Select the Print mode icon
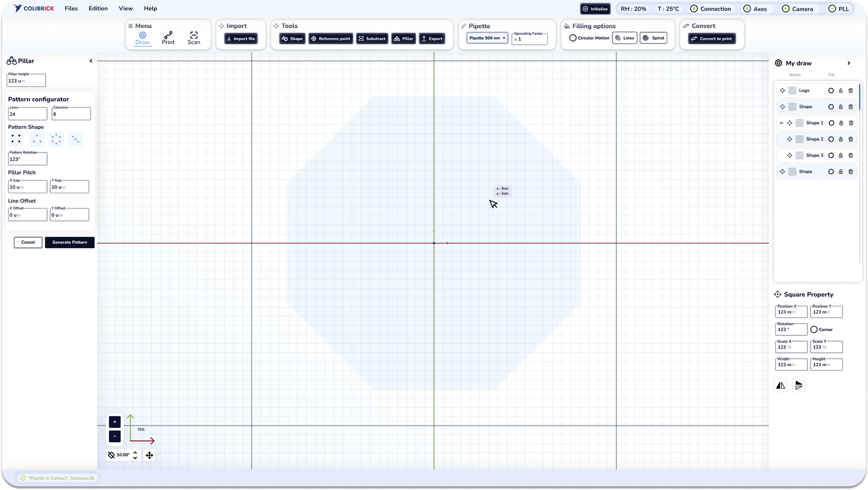Viewport: 868px width, 490px height. coord(168,35)
